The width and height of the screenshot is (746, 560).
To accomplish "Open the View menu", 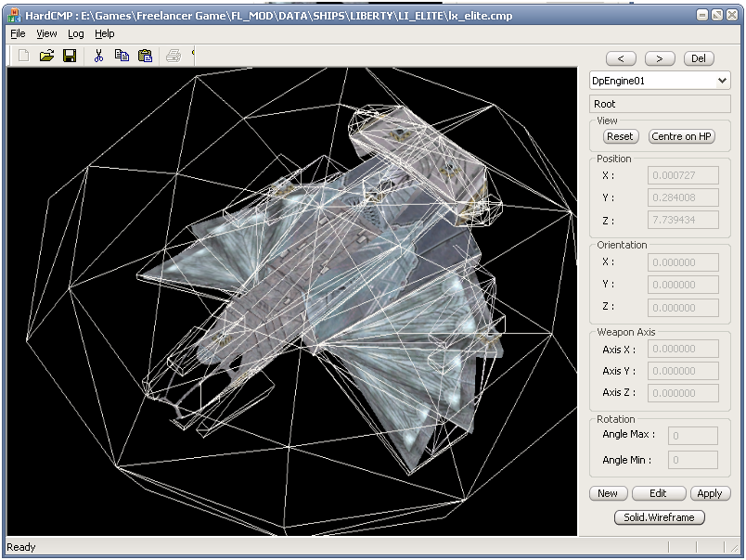I will point(46,33).
